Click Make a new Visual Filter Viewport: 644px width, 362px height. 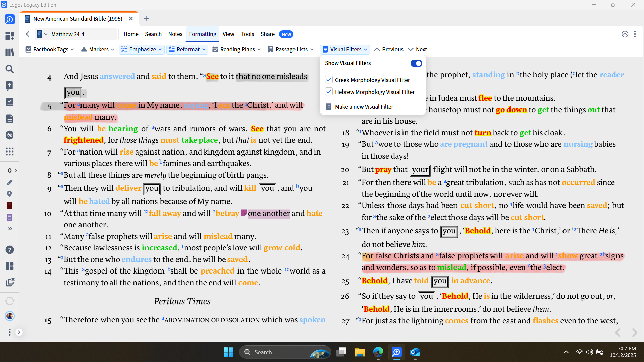click(364, 107)
